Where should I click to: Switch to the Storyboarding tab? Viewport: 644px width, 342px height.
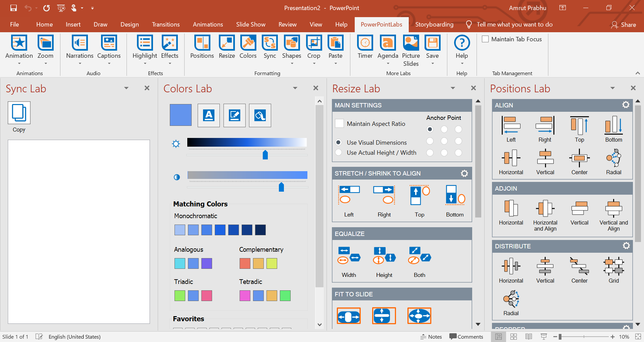tap(434, 24)
